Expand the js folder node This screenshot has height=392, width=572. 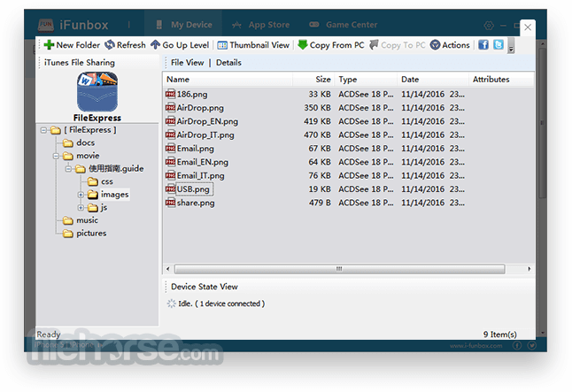[81, 207]
